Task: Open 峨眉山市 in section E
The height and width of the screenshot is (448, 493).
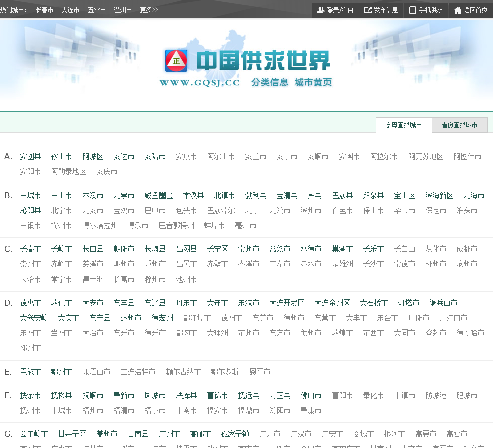Action: [96, 372]
